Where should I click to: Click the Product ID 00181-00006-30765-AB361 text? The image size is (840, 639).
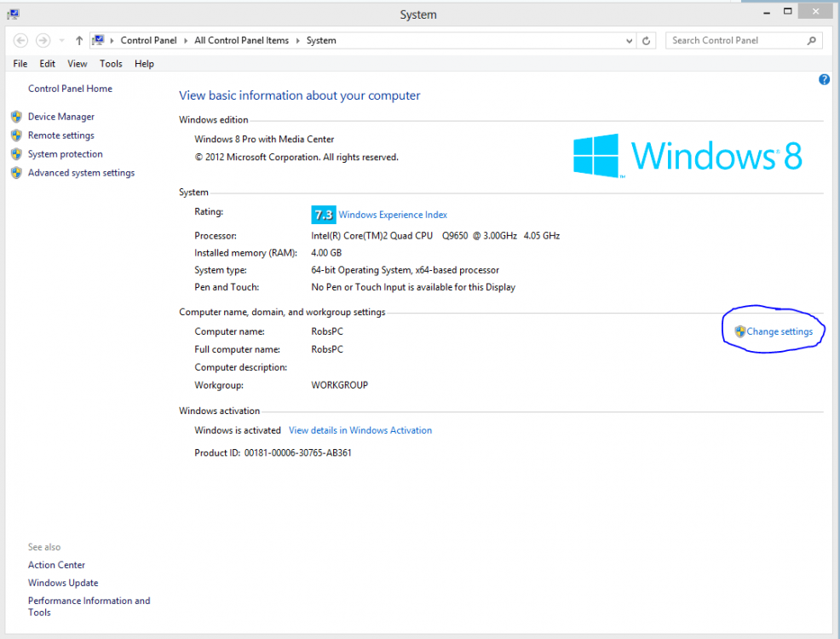tap(273, 453)
